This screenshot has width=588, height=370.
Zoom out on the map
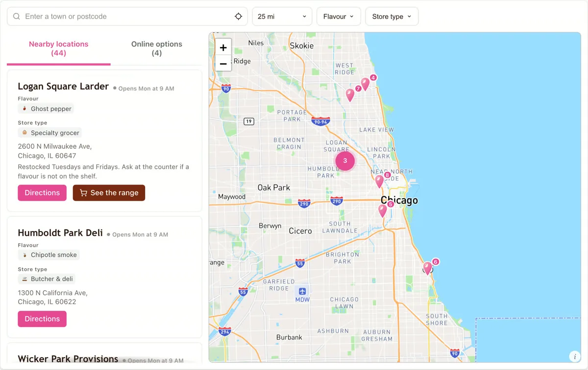(x=223, y=63)
